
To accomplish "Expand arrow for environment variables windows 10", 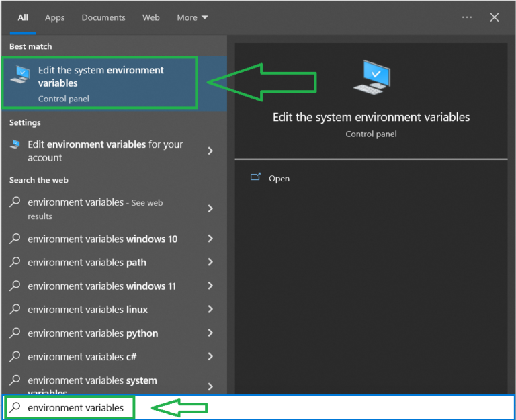I will tap(210, 239).
